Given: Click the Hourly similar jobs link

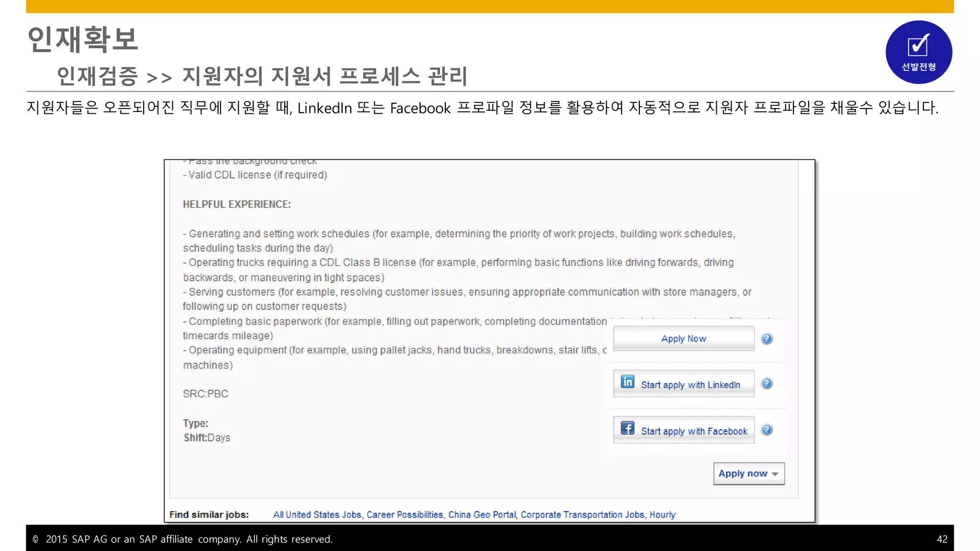Looking at the screenshot, I should [x=662, y=515].
